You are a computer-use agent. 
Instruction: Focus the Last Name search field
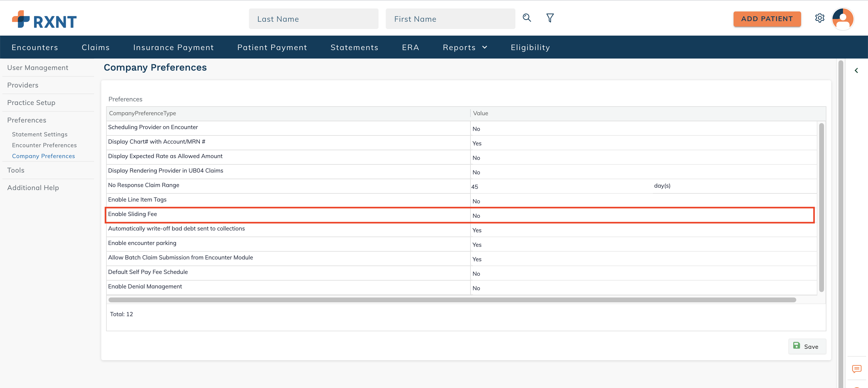tap(313, 19)
